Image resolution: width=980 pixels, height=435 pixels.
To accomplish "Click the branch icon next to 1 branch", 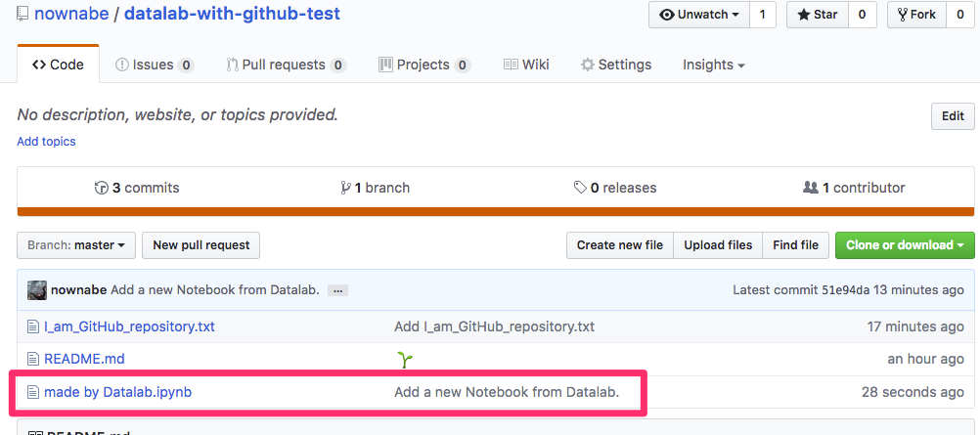I will 345,188.
